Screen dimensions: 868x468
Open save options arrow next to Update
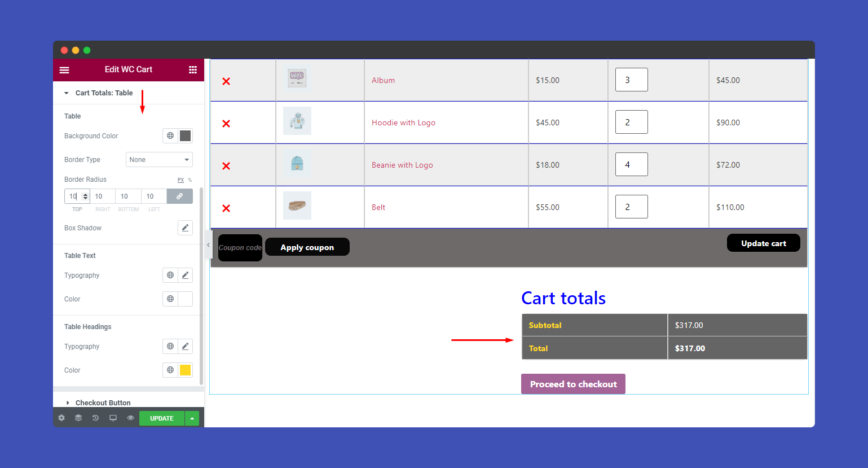click(x=192, y=418)
